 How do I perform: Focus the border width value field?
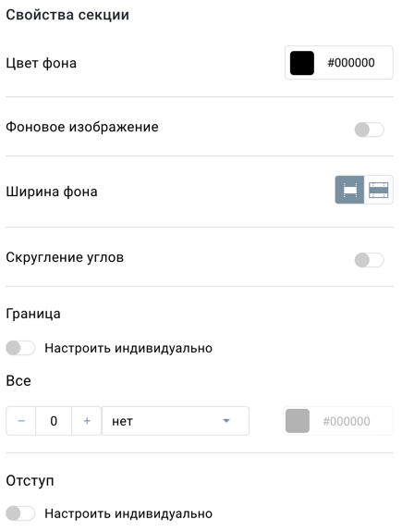pos(54,421)
